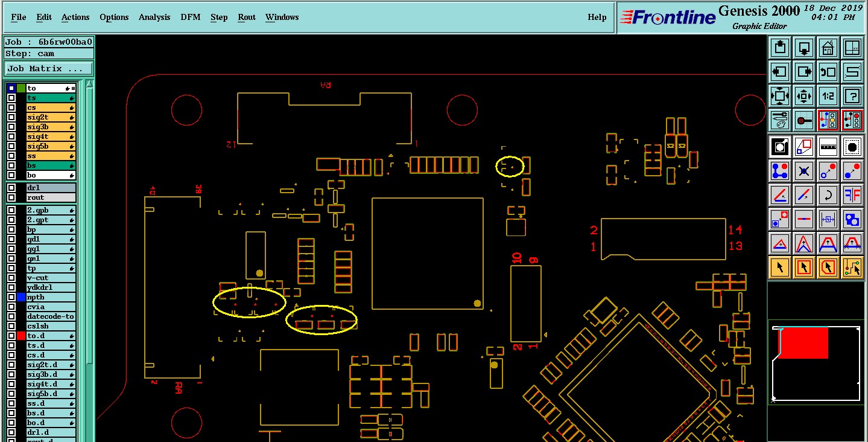Image resolution: width=868 pixels, height=442 pixels.
Task: Toggle the checkbox for layer rout
Action: click(11, 197)
